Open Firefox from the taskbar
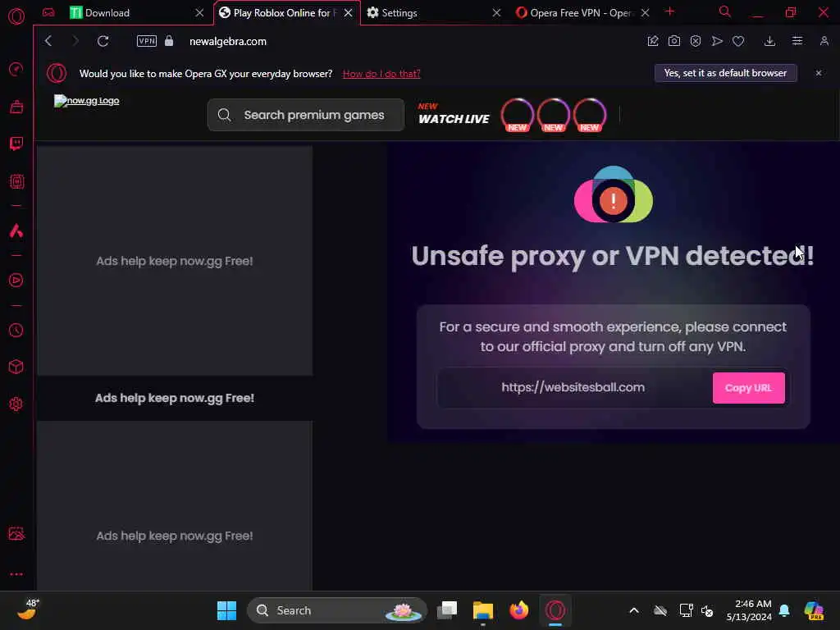This screenshot has height=630, width=840. (x=519, y=610)
